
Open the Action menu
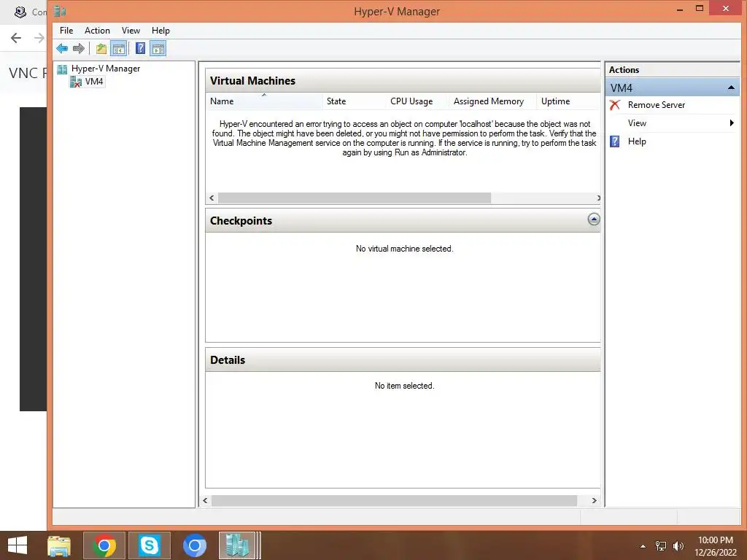tap(97, 31)
